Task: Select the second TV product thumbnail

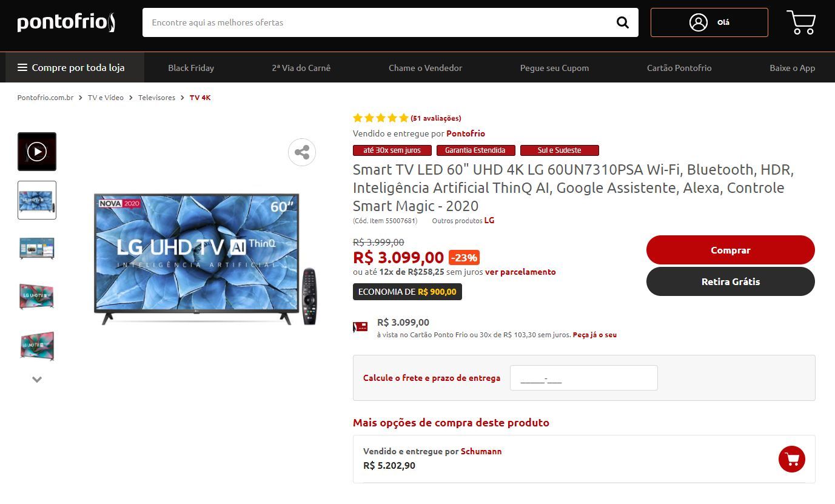Action: (x=37, y=249)
